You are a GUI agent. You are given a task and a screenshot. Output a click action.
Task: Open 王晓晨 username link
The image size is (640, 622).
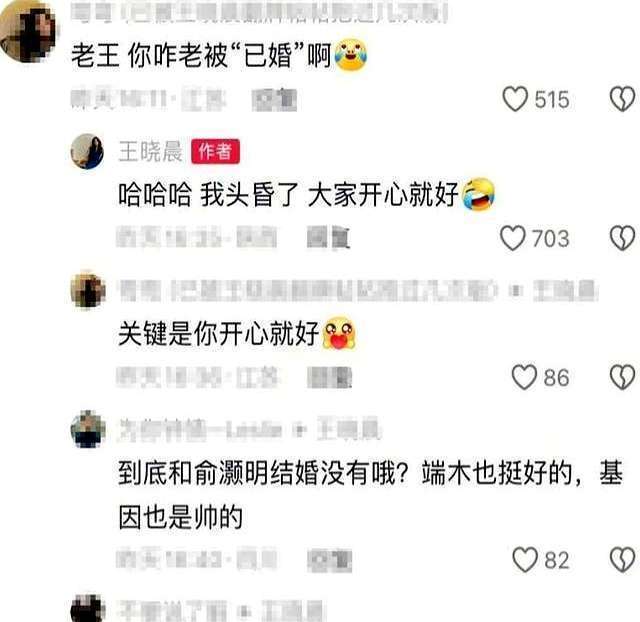coord(150,151)
